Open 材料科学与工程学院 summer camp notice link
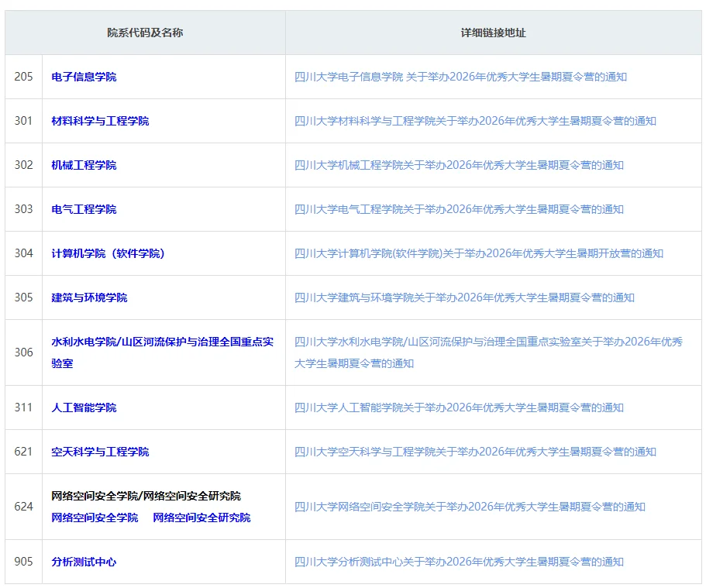The image size is (706, 588). click(475, 121)
